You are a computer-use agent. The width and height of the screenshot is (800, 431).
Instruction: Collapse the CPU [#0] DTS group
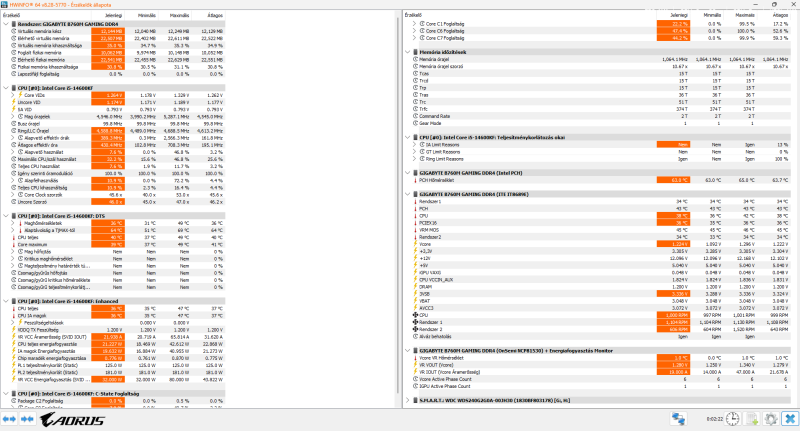click(x=6, y=216)
